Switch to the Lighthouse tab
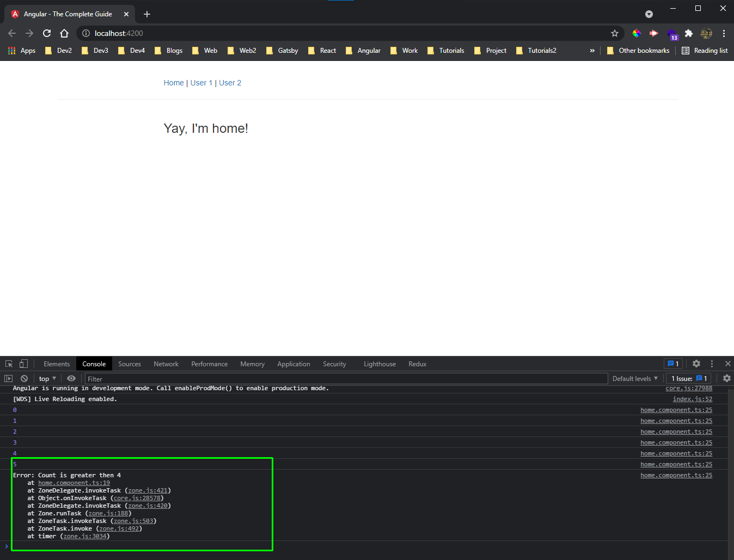The width and height of the screenshot is (734, 560). point(380,364)
